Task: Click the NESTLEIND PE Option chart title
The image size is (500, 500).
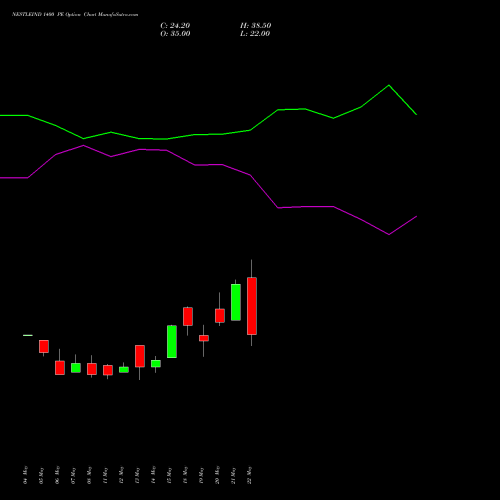Action: click(75, 15)
